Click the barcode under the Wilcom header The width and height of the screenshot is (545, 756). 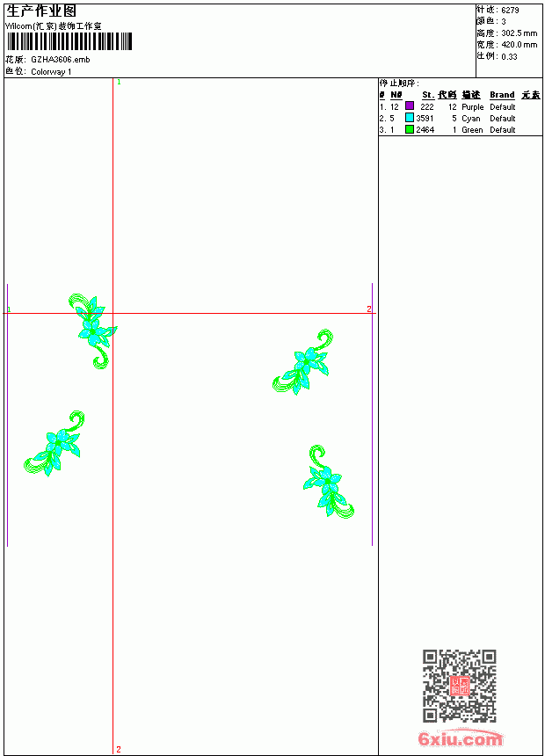[69, 41]
